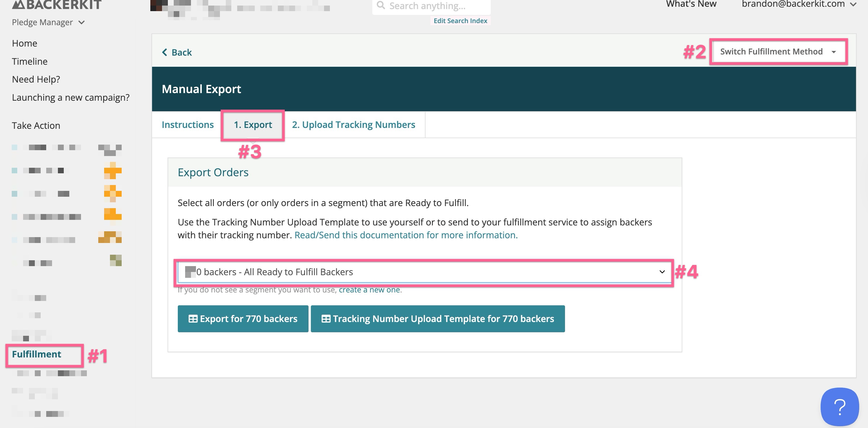Switch to the Instructions tab
868x428 pixels.
[x=188, y=124]
